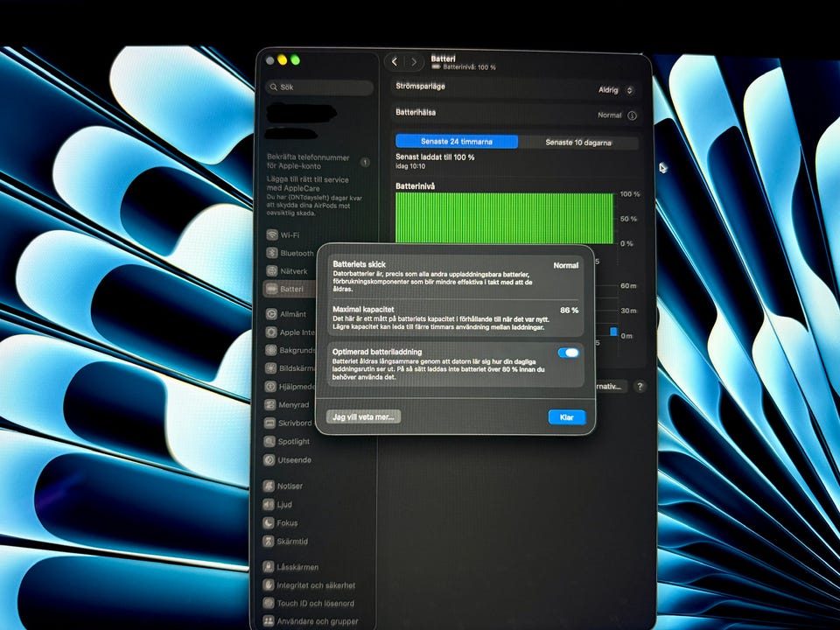Select the Ljud (Sound) speaker icon
The width and height of the screenshot is (840, 630).
tap(271, 504)
